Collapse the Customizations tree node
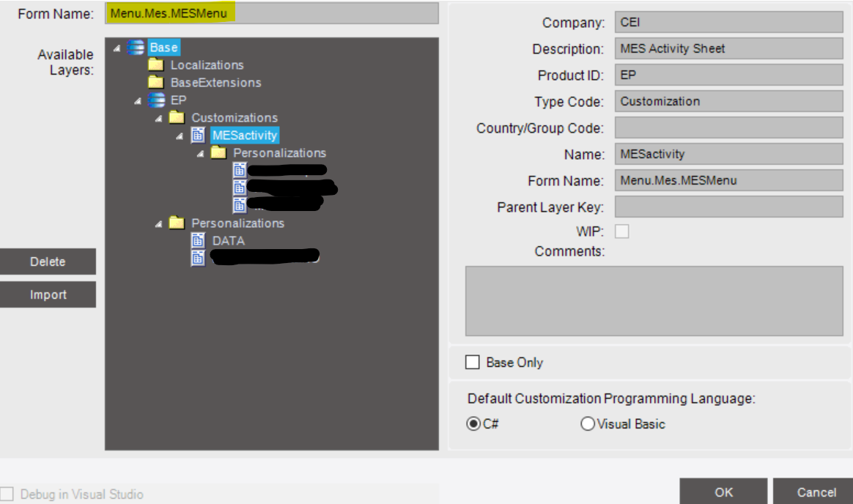 158,118
